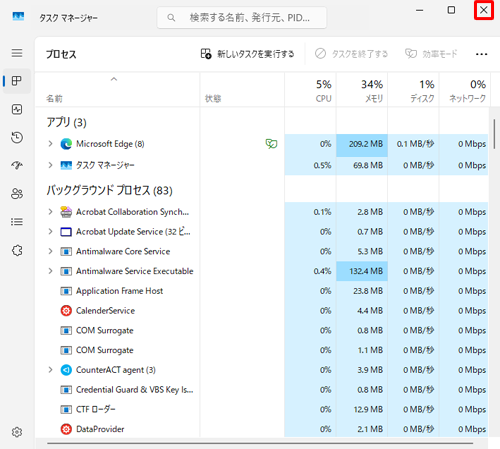
Task: Open the Users sidebar icon
Action: pos(17,193)
